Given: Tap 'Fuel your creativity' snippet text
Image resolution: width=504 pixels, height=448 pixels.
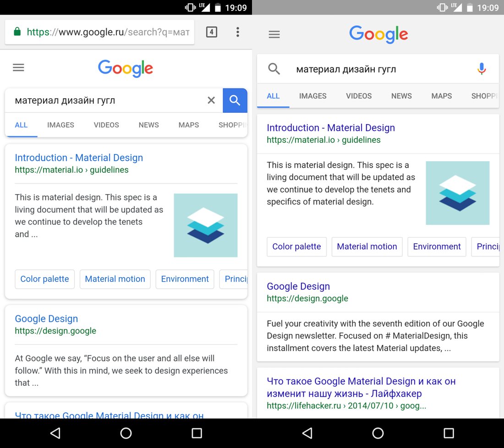Looking at the screenshot, I should tap(375, 336).
